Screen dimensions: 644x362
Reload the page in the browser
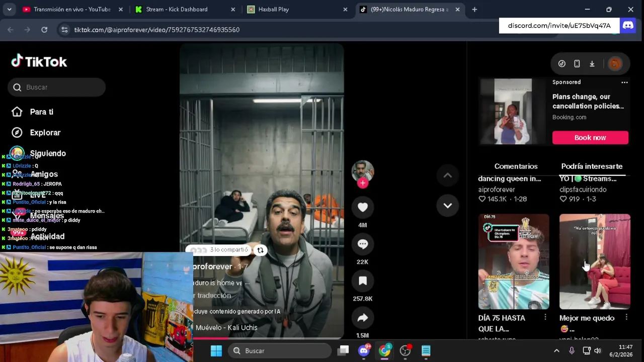(x=44, y=30)
